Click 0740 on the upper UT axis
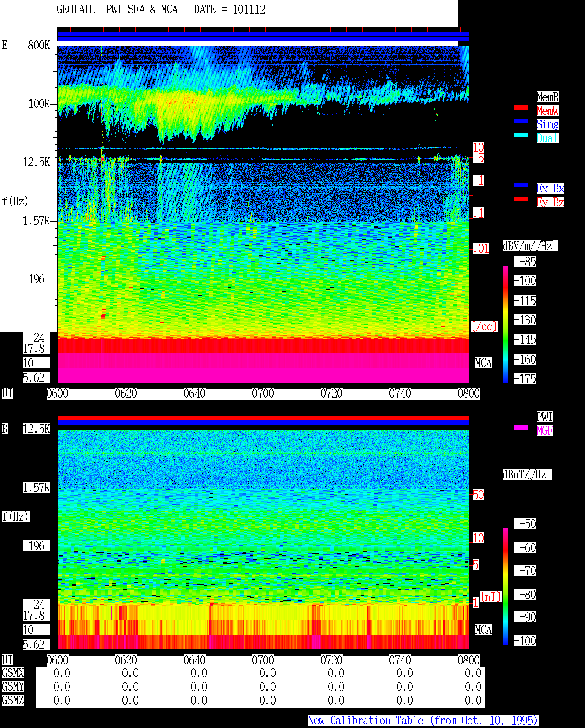Image resolution: width=585 pixels, height=728 pixels. click(x=400, y=393)
